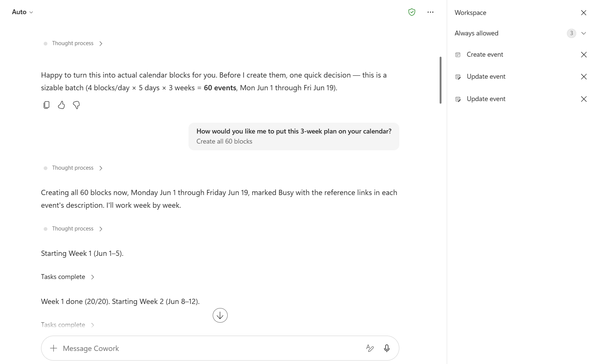Start voice input with microphone icon
This screenshot has width=596, height=364.
tap(387, 348)
